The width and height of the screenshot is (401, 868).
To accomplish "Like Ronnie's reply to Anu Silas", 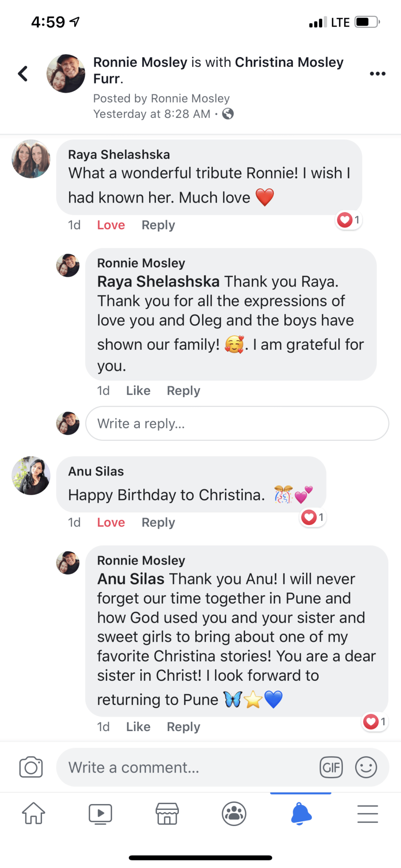I will pos(138,727).
